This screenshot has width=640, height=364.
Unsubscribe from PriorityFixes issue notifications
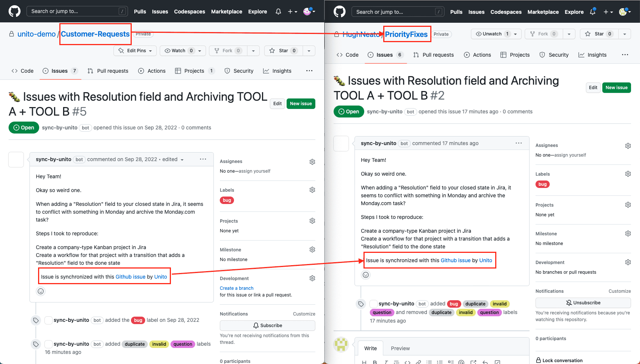tap(583, 303)
